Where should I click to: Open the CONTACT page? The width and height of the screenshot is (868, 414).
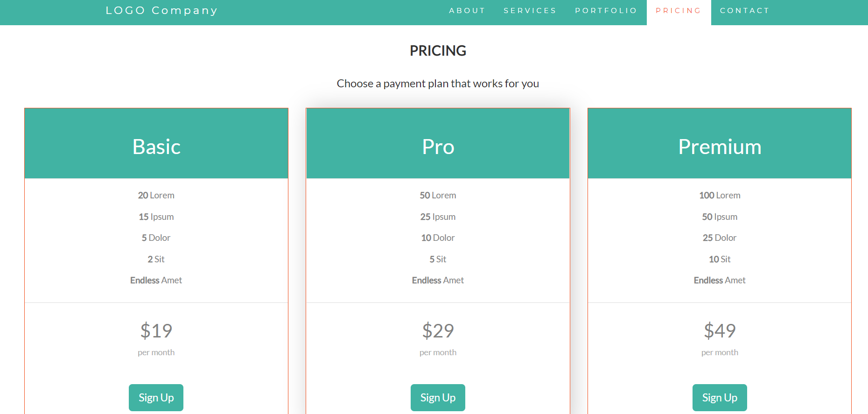click(x=744, y=10)
